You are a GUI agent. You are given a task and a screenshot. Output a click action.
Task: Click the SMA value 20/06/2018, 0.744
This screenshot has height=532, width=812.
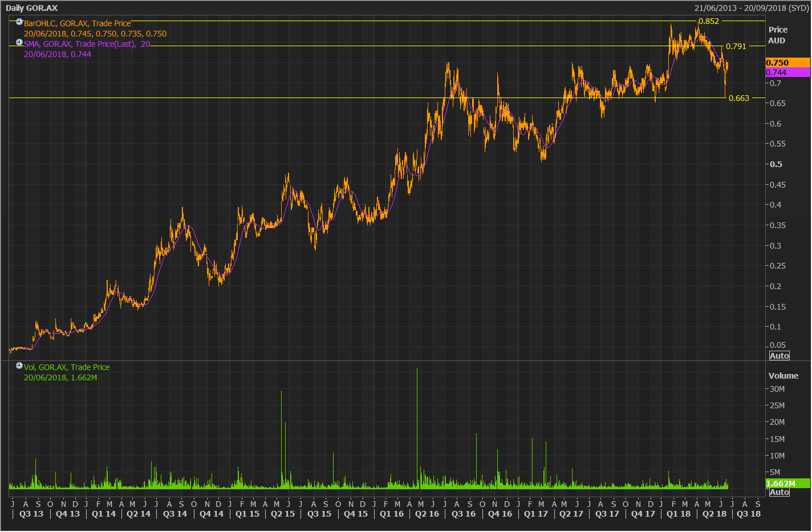58,54
